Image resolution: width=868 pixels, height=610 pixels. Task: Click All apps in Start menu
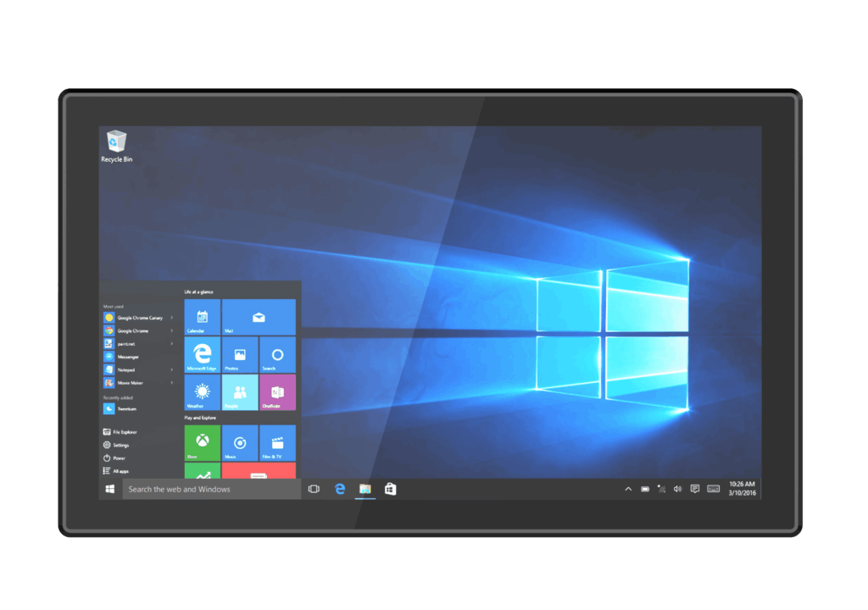(120, 471)
